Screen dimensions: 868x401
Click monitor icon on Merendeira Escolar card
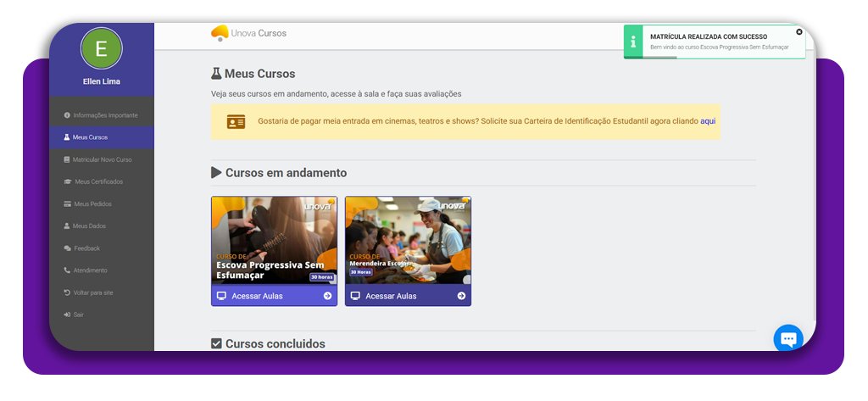(x=355, y=296)
